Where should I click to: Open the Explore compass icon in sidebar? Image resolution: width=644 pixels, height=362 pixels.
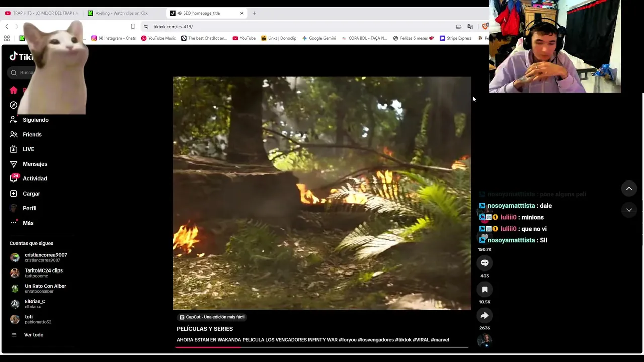point(14,105)
